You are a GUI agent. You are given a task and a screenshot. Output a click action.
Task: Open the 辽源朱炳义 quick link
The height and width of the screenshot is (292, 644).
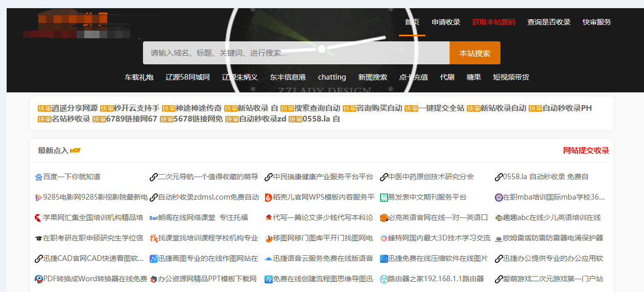coord(240,77)
